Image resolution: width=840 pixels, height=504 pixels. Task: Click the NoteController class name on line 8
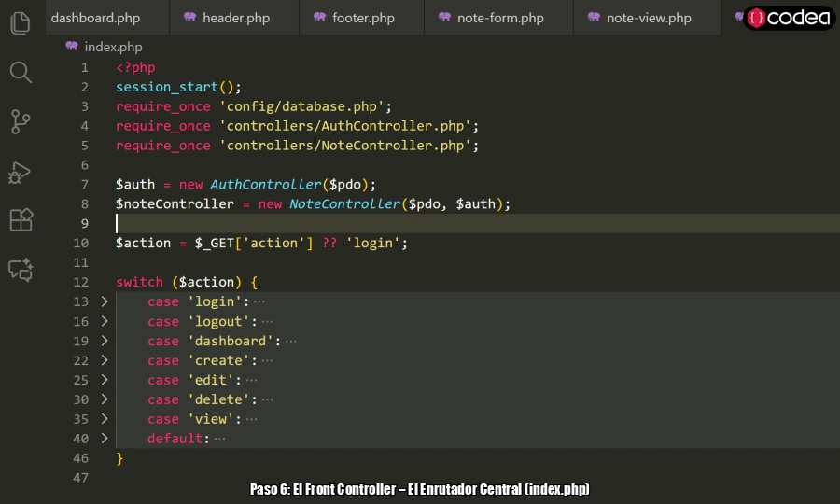345,203
